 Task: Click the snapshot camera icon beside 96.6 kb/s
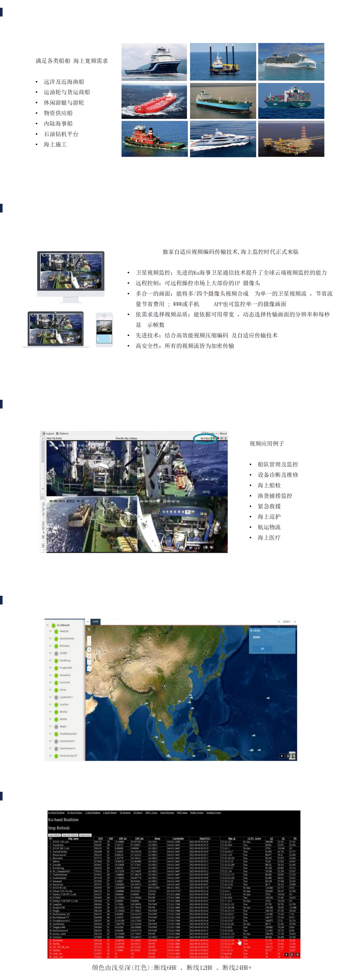(214, 439)
